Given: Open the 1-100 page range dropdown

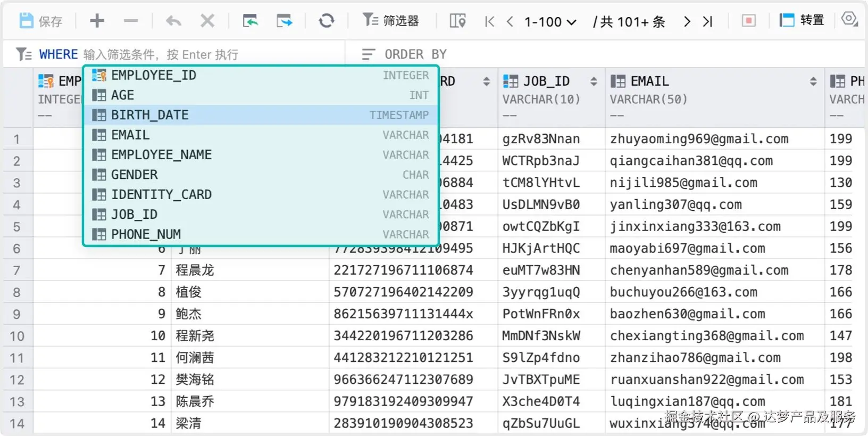Looking at the screenshot, I should pos(550,22).
